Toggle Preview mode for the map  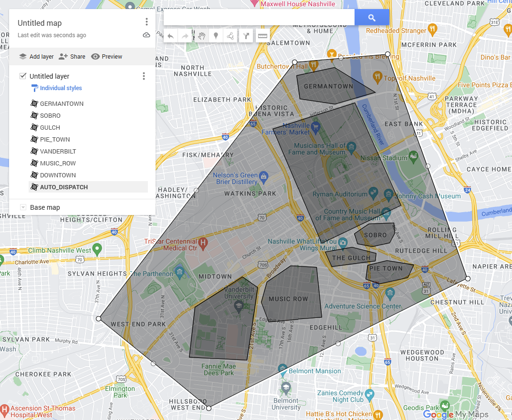tap(106, 56)
